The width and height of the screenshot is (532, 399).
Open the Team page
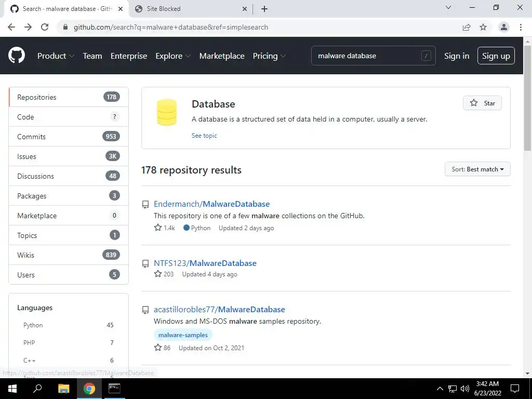click(x=92, y=56)
